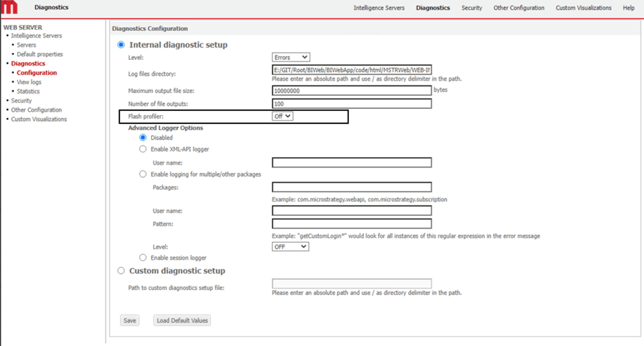Click the Pattern input field

pyautogui.click(x=352, y=224)
